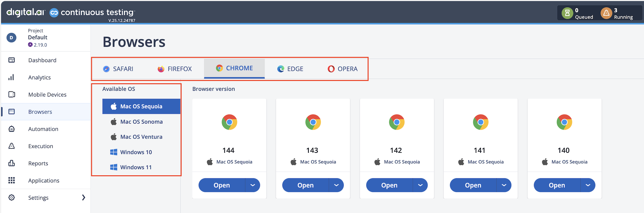Click the Dashboard sidebar icon
644x213 pixels.
(12, 60)
